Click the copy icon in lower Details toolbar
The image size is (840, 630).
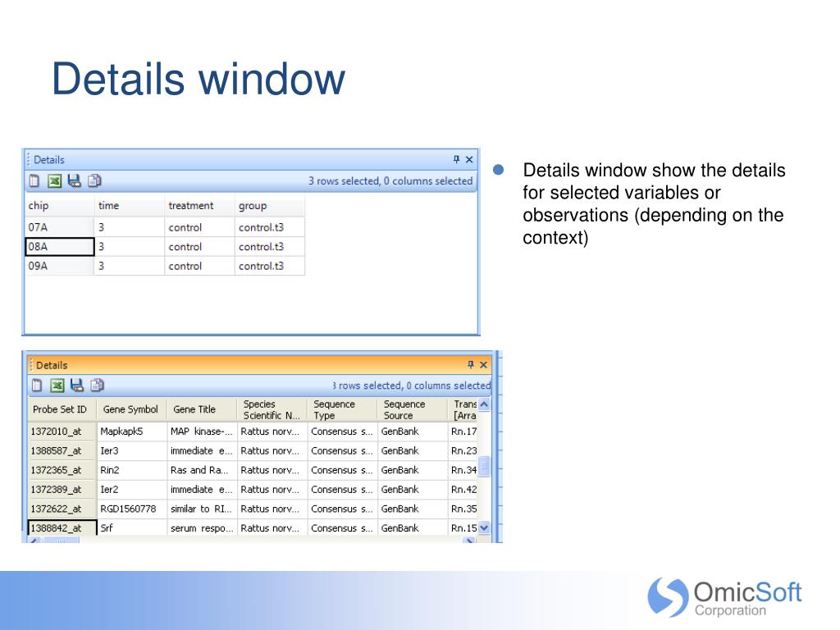97,386
